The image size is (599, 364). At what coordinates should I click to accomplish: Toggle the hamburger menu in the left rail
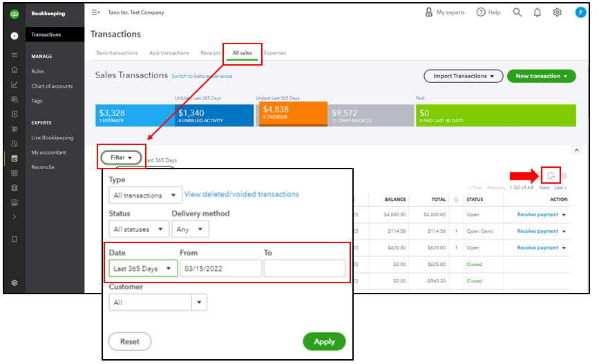coord(15,55)
